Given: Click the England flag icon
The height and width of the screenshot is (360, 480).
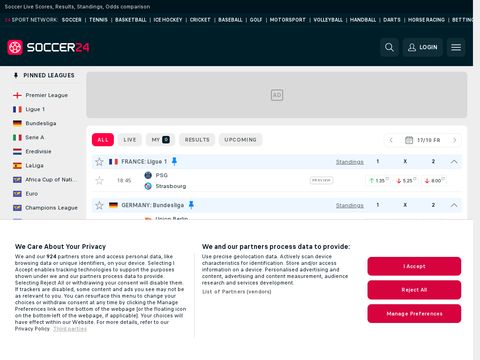Looking at the screenshot, I should pyautogui.click(x=17, y=95).
